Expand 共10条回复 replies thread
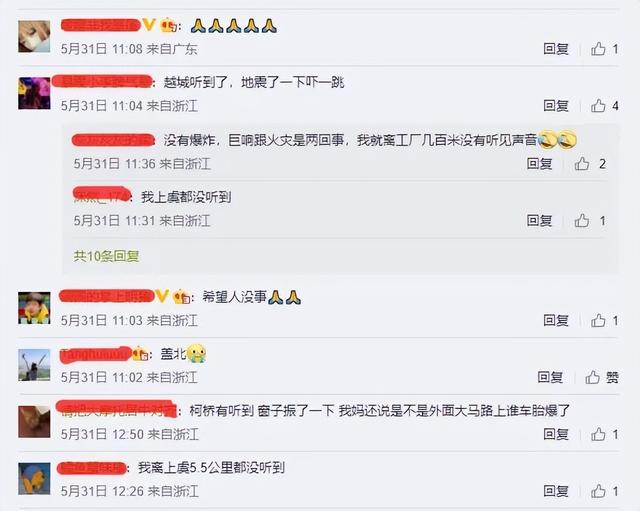 (x=106, y=256)
